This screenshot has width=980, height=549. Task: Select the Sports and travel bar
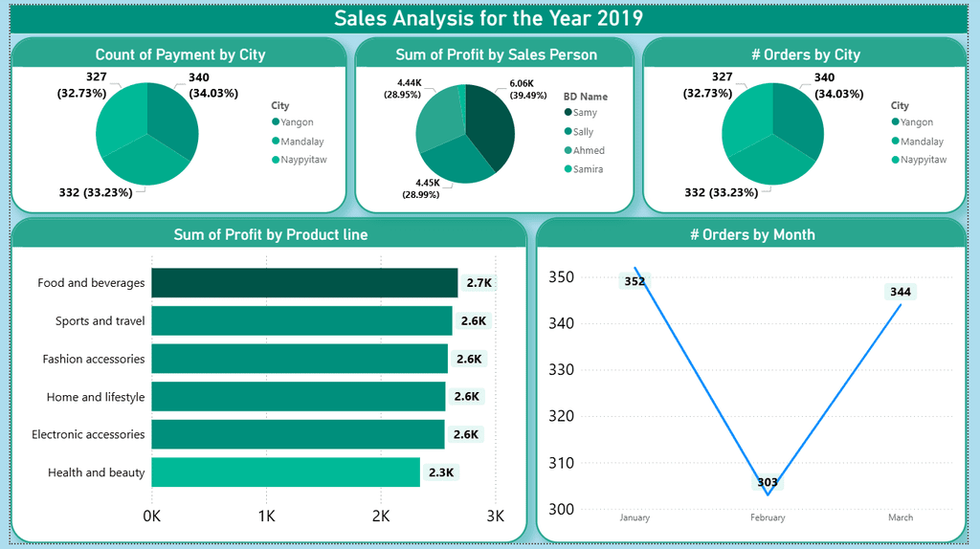coord(301,321)
